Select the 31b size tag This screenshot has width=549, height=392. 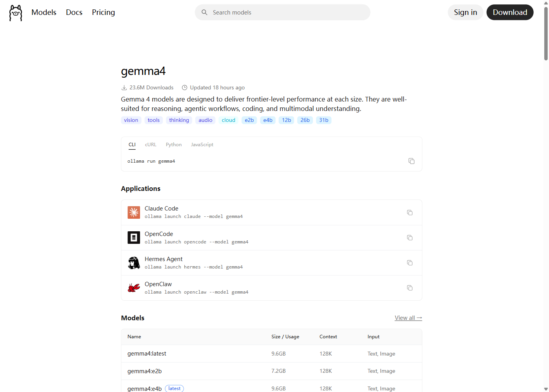(x=324, y=120)
